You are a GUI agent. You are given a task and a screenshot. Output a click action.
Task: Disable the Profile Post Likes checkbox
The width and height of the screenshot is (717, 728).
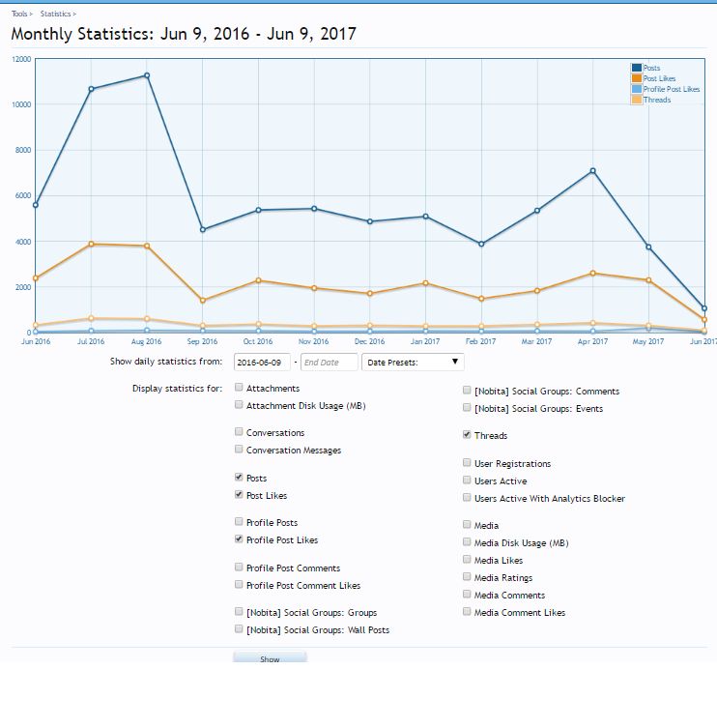[x=239, y=539]
